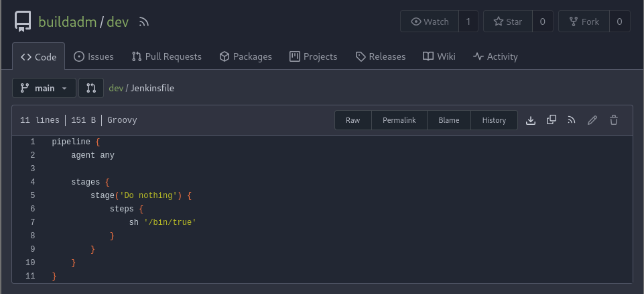Copy file content with the copy icon
Screen dimensions: 644x294
552,120
